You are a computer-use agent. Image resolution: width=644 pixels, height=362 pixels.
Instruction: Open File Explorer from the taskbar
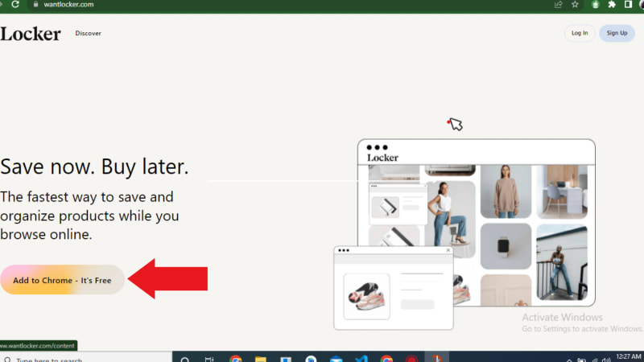pos(260,359)
